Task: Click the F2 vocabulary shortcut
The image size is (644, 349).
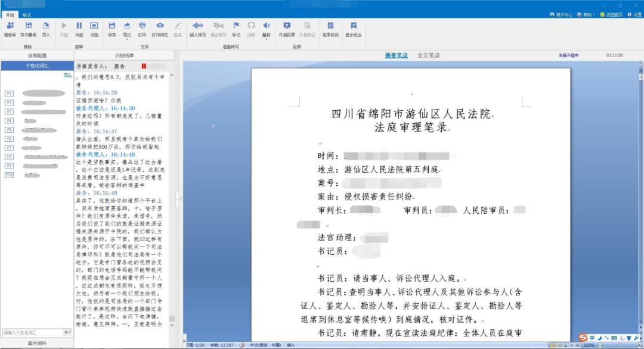Action: click(x=9, y=102)
